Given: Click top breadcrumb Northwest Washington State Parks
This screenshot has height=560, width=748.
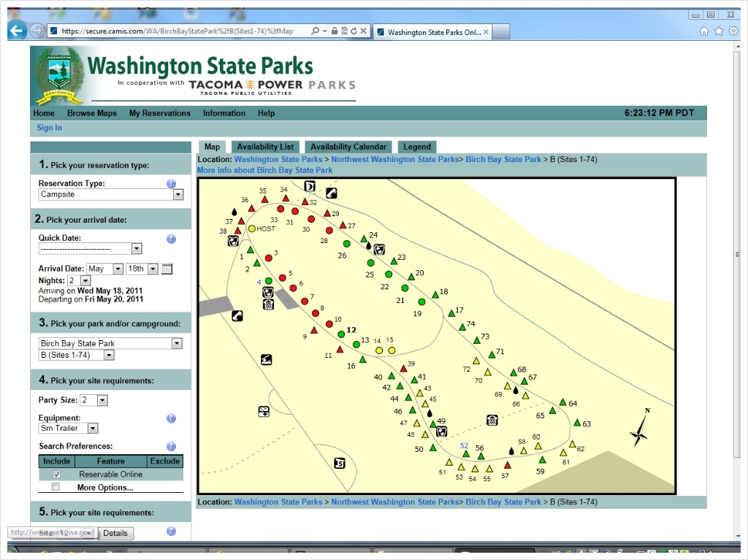Looking at the screenshot, I should click(395, 159).
